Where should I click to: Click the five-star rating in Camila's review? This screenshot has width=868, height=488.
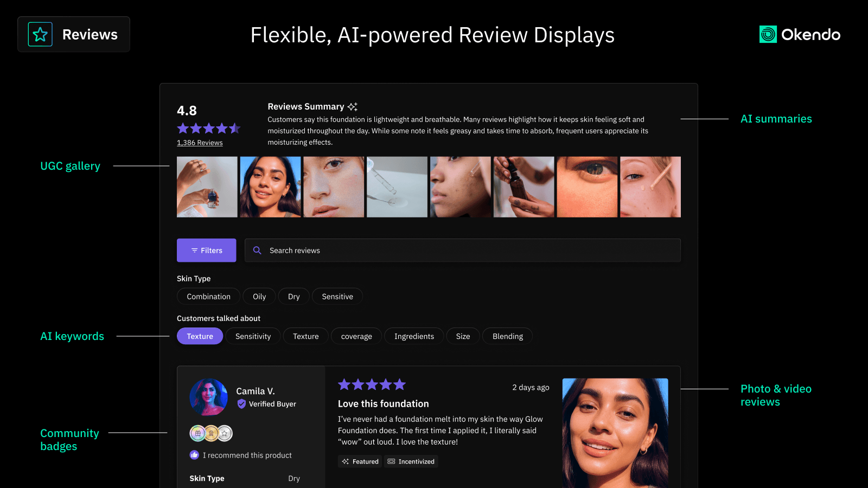point(372,385)
